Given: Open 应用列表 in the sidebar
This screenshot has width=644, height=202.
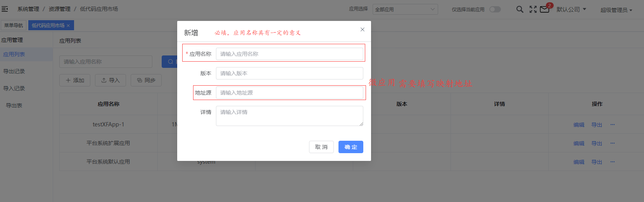Looking at the screenshot, I should click(x=26, y=54).
